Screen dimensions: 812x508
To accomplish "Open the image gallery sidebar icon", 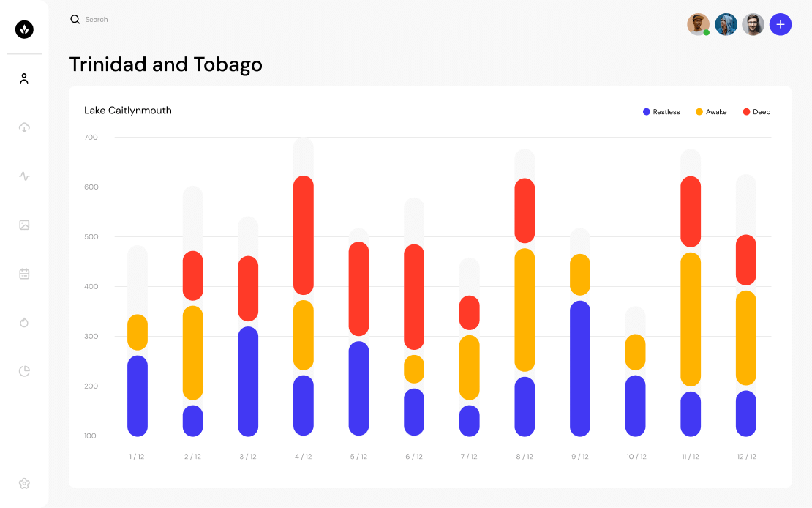I will point(24,225).
